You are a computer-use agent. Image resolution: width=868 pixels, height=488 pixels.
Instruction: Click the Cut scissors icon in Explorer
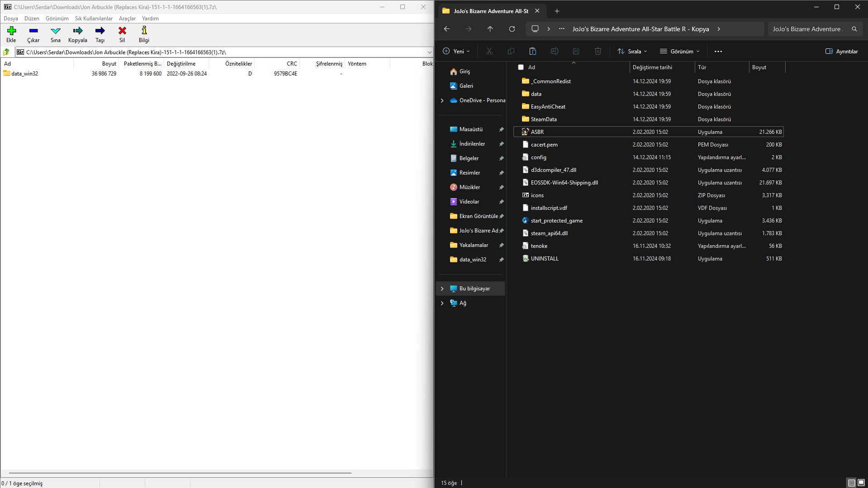click(x=489, y=51)
